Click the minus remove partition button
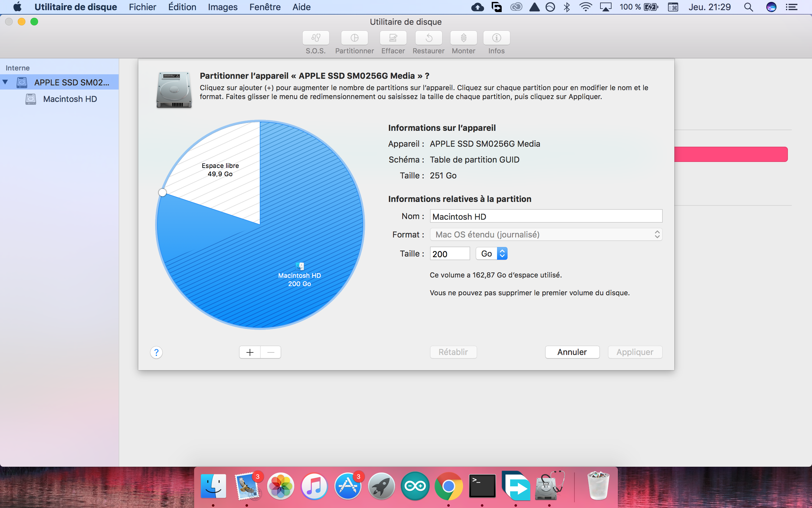Screen dimensions: 812x508 [271, 352]
